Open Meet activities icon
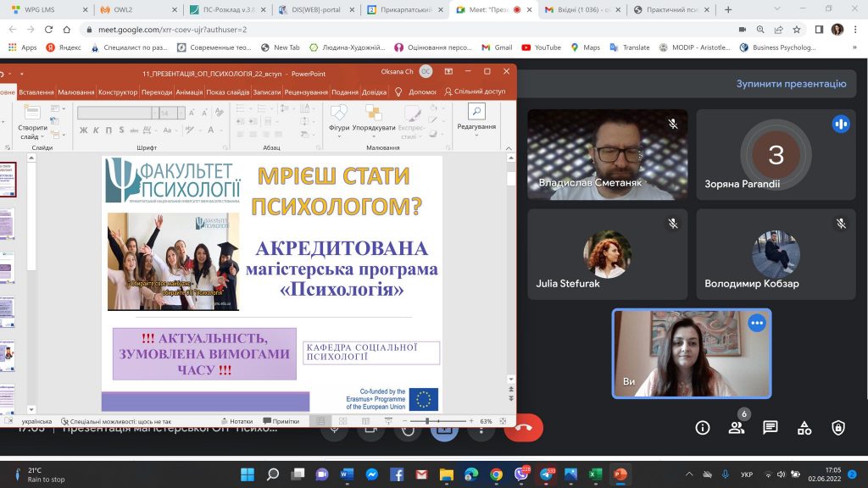 coord(804,428)
